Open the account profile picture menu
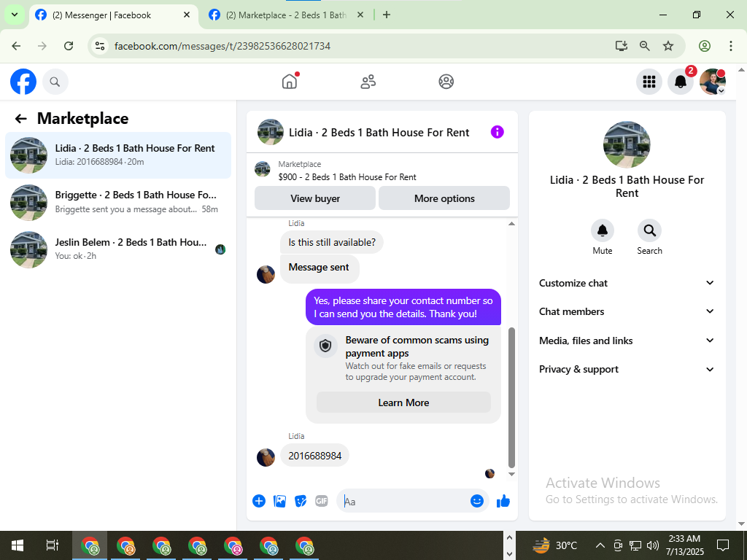This screenshot has height=560, width=747. click(712, 82)
